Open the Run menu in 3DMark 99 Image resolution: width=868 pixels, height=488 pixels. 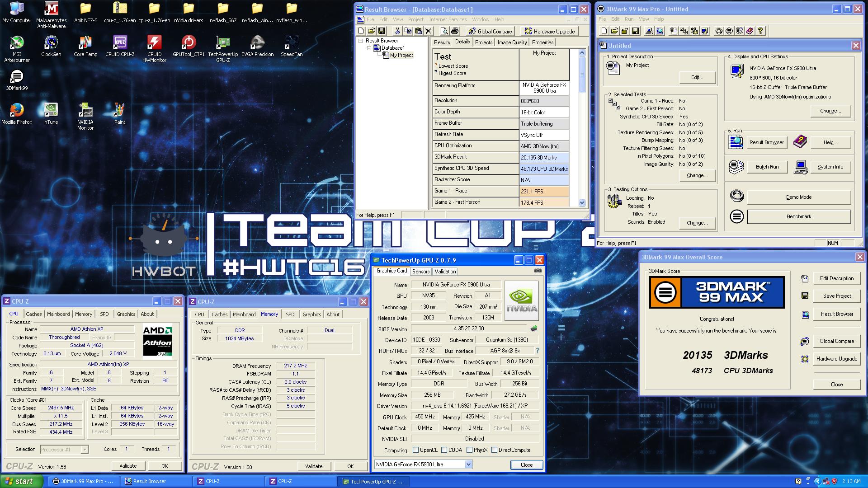pos(629,19)
